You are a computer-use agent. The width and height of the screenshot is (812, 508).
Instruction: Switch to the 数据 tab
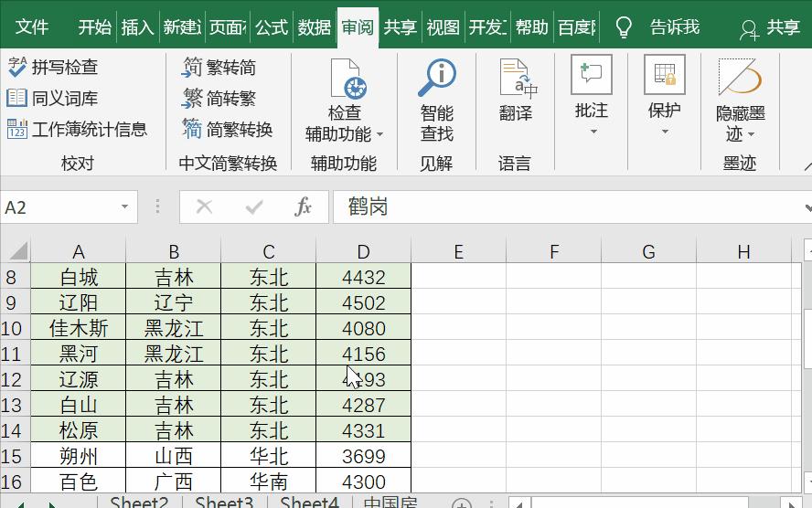315,26
